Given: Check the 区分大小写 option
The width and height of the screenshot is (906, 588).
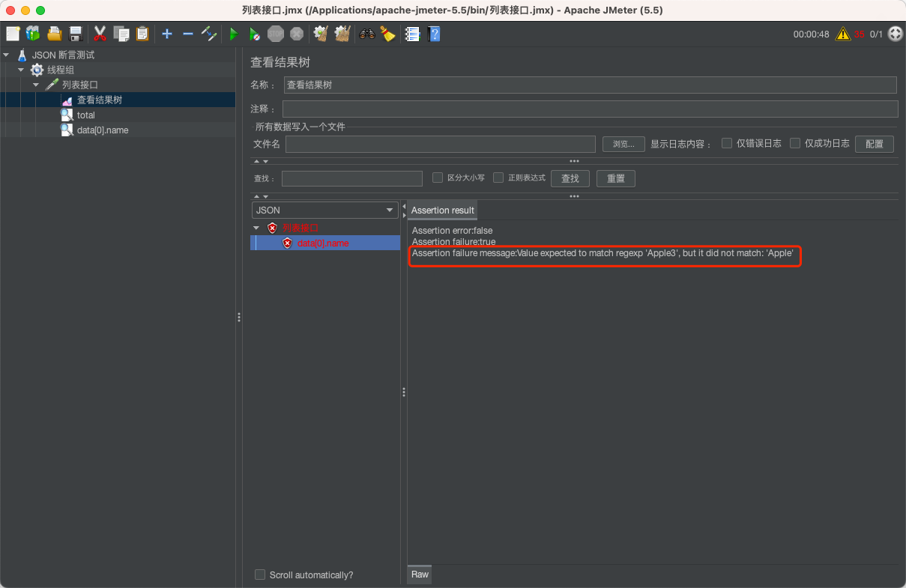Looking at the screenshot, I should tap(438, 178).
